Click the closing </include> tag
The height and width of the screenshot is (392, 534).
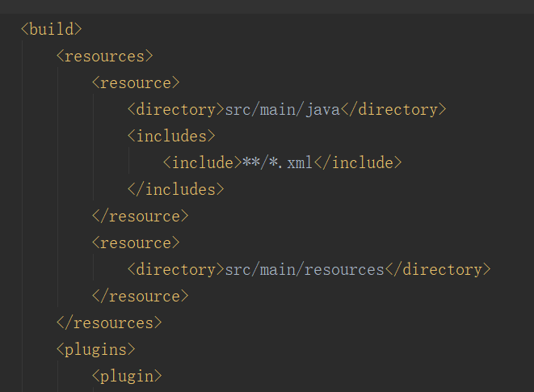358,163
